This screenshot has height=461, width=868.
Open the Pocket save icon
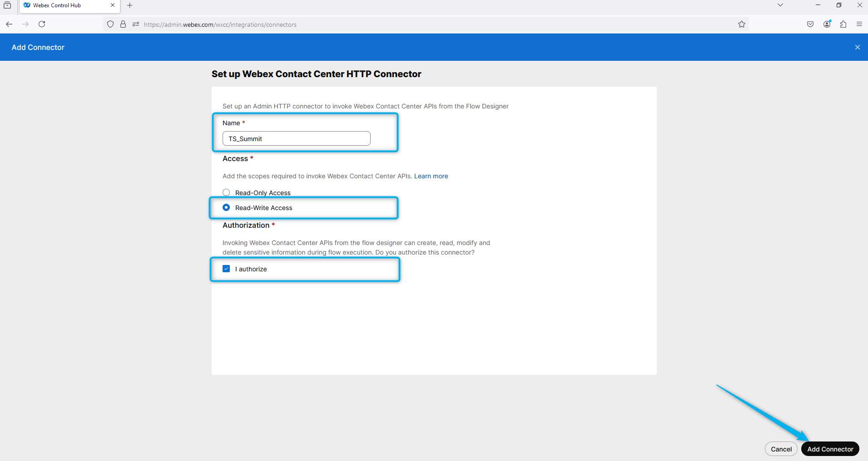(x=810, y=24)
